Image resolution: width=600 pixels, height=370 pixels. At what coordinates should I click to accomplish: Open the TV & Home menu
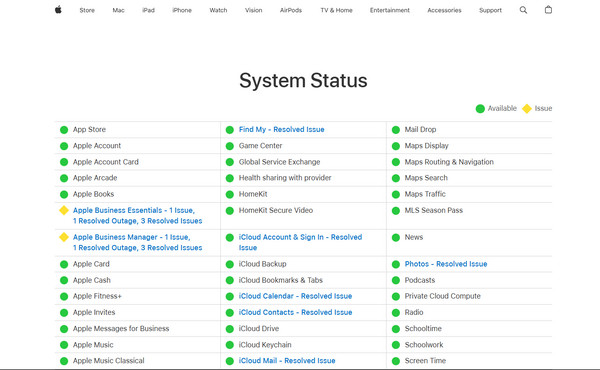point(336,10)
